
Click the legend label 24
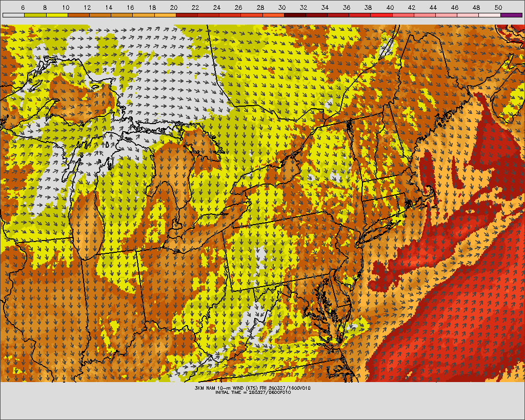pyautogui.click(x=217, y=7)
